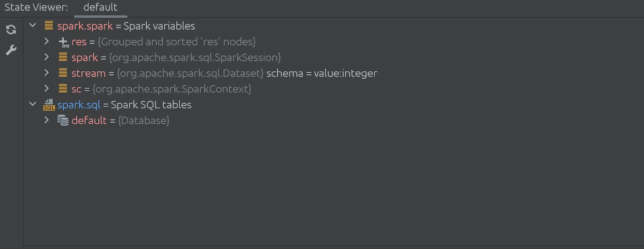
Task: Collapse the spark.spark variables node
Action: [x=33, y=25]
